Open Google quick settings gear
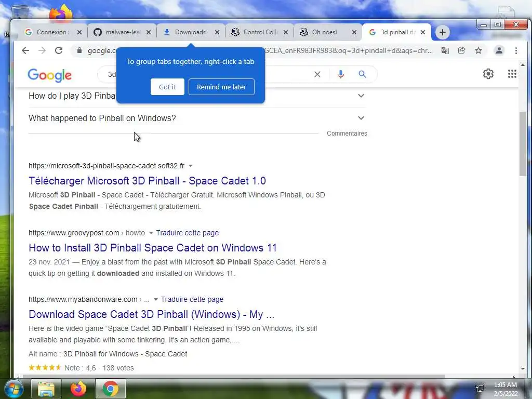Viewport: 532px width, 399px height. (x=488, y=74)
